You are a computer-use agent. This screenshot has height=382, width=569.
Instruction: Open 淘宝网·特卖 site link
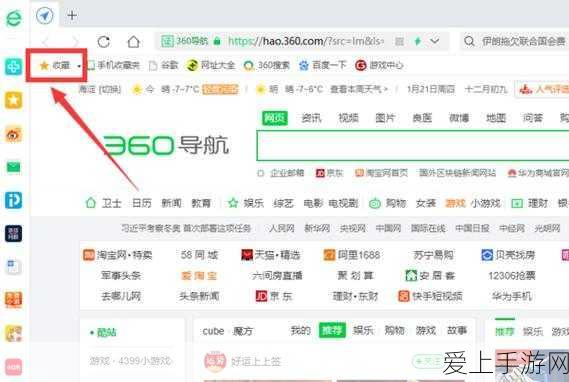point(118,255)
